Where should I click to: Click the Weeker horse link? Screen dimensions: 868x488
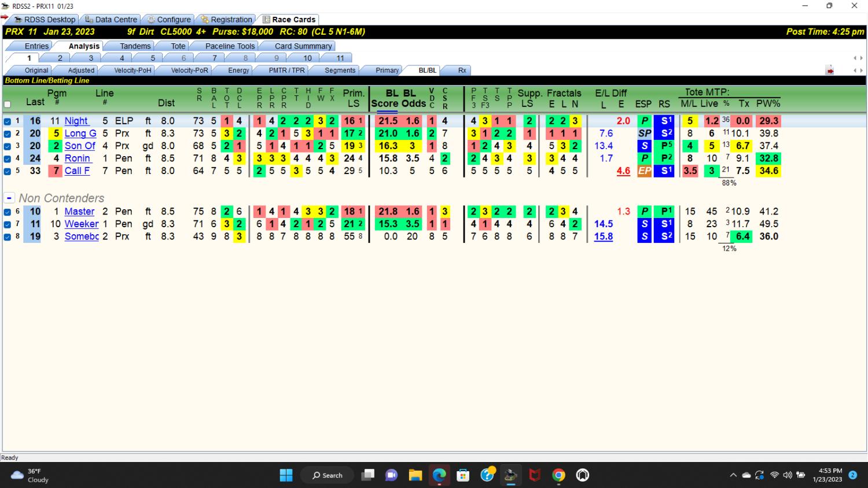[82, 224]
